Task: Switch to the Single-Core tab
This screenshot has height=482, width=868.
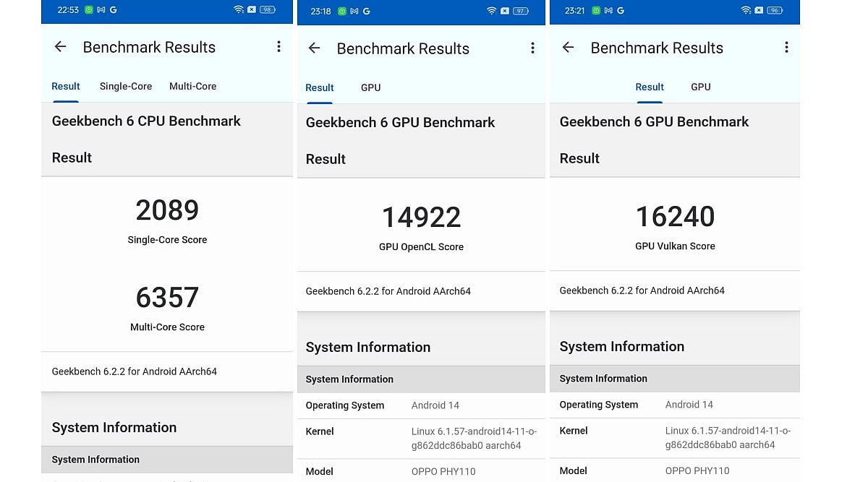Action: pyautogui.click(x=126, y=86)
